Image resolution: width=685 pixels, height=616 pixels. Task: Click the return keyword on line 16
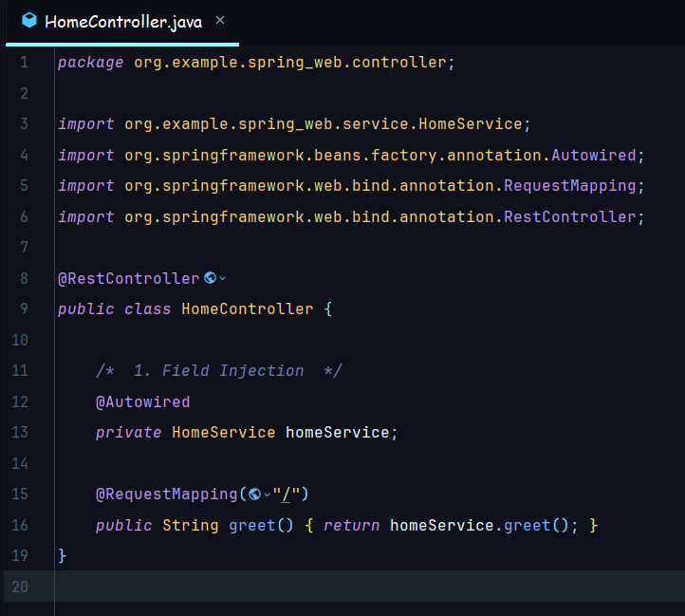352,525
